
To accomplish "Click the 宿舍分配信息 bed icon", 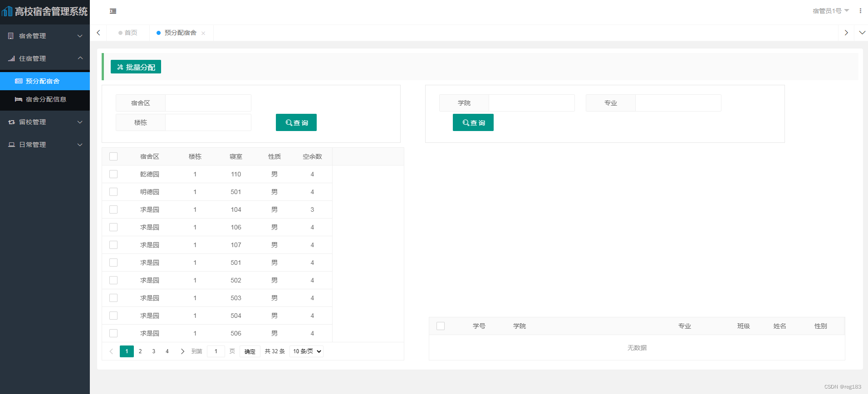I will pos(19,99).
